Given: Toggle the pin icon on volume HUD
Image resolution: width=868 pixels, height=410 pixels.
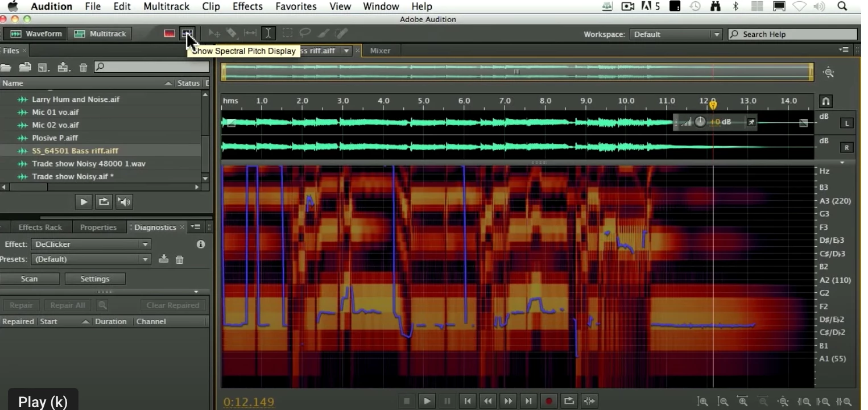Looking at the screenshot, I should [751, 122].
